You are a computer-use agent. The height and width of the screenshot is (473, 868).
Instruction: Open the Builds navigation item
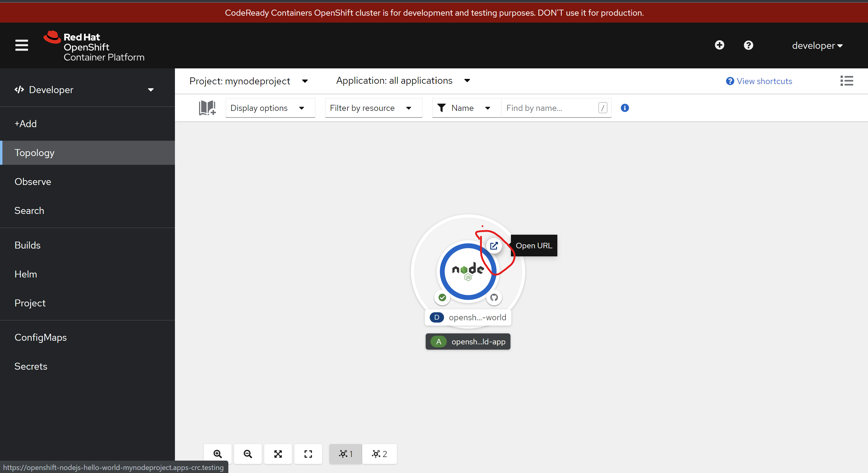click(x=27, y=245)
